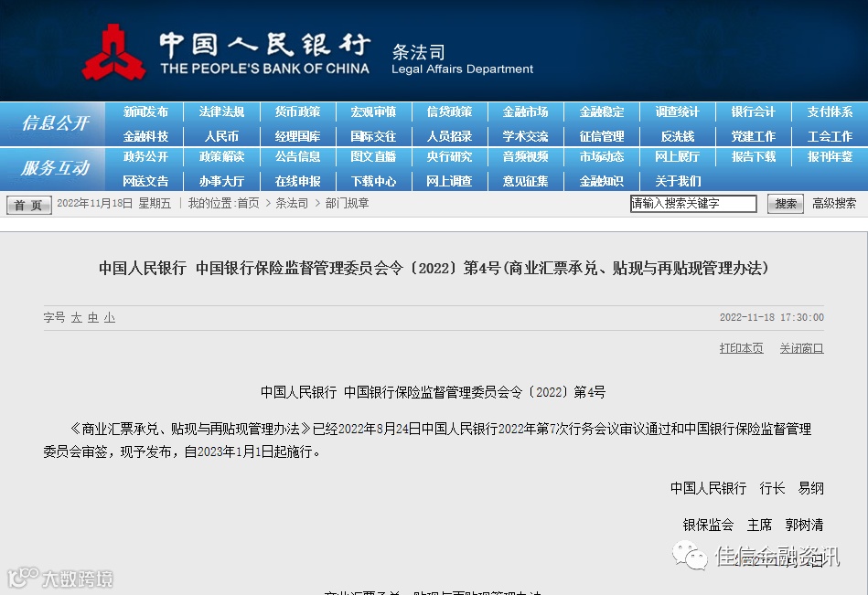Viewport: 868px width, 595px height.
Task: Open 法律法规 section
Action: click(x=221, y=112)
